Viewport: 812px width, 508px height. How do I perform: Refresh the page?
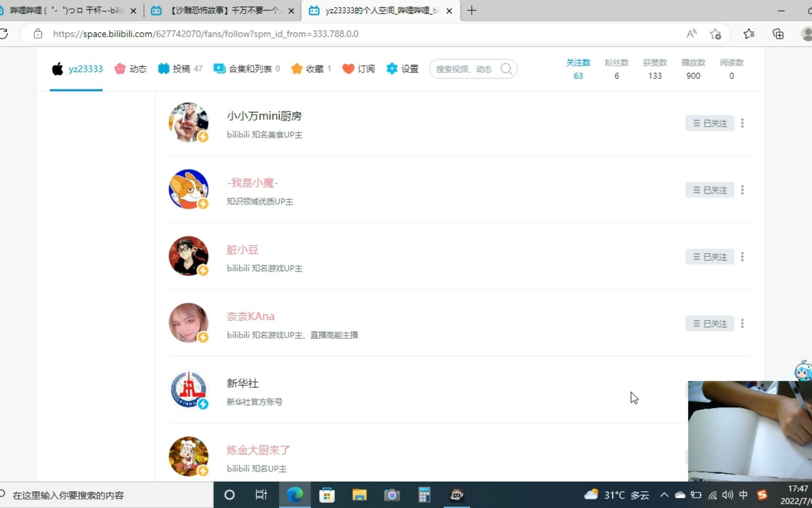[x=4, y=34]
